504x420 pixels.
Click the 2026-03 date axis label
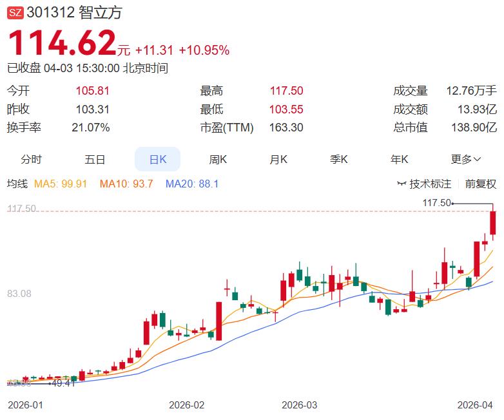[x=299, y=405]
